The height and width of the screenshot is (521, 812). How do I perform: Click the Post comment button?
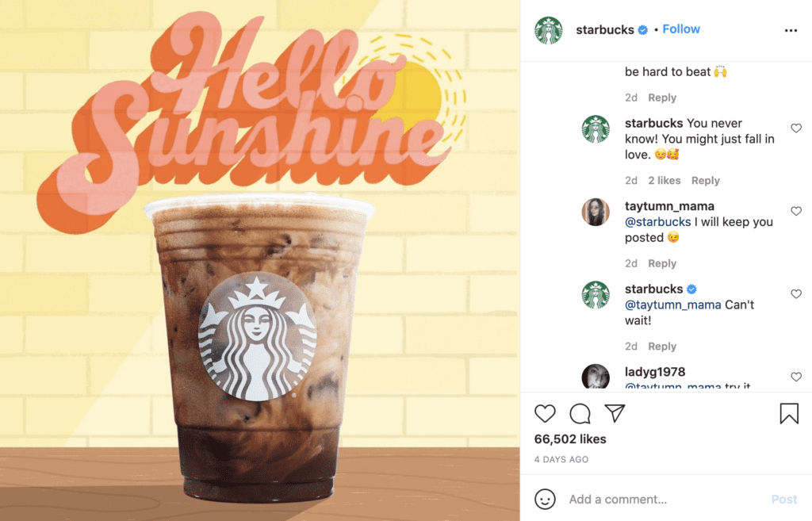click(783, 500)
